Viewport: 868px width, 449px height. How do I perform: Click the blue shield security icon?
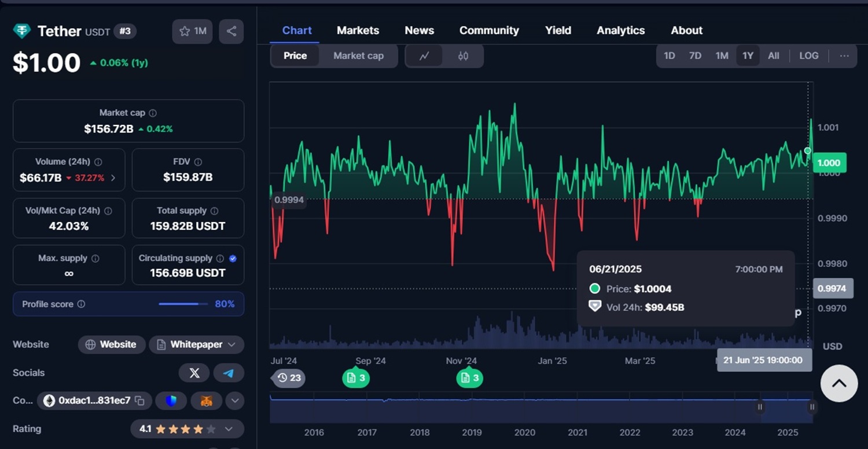pos(171,400)
